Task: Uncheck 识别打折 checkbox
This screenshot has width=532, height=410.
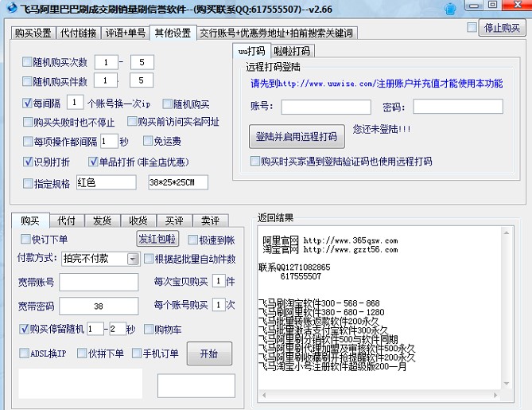Action: pyautogui.click(x=28, y=162)
